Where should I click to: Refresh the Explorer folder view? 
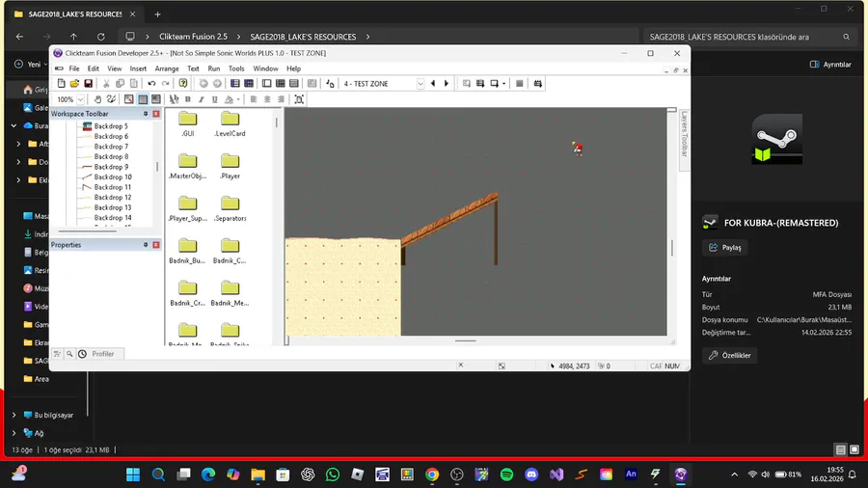click(100, 37)
